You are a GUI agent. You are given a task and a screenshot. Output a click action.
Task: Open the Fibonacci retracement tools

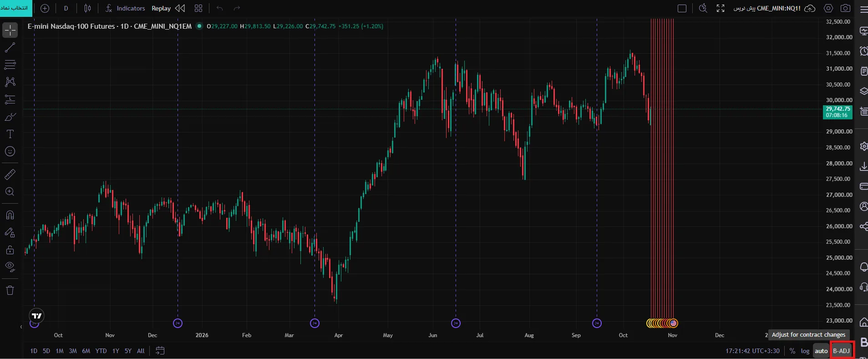10,65
